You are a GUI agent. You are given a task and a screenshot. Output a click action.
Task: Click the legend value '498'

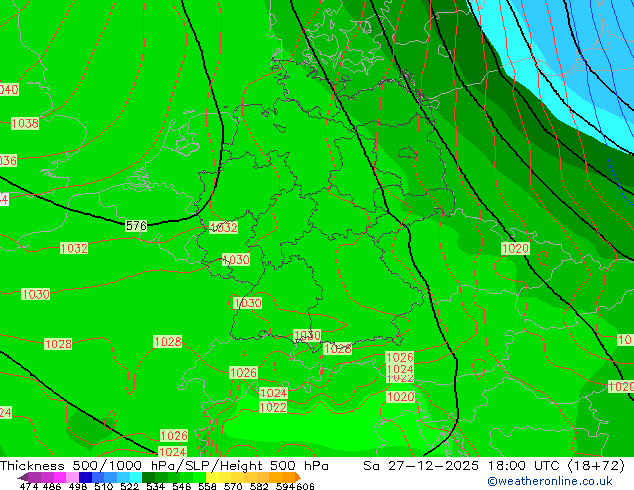coord(78,486)
